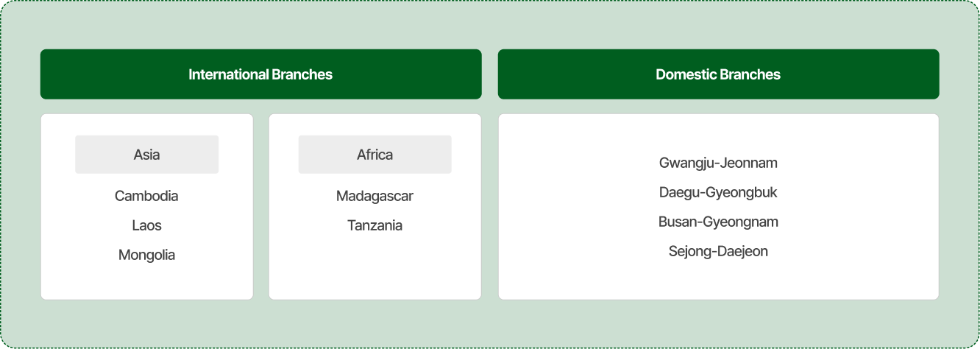This screenshot has height=349, width=980.
Task: Select the Asia region label
Action: coord(146,155)
